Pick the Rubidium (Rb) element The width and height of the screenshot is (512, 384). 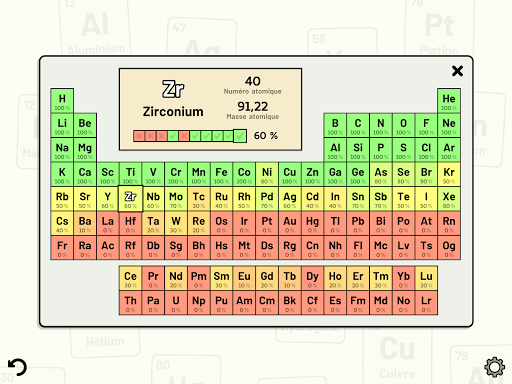pos(62,199)
